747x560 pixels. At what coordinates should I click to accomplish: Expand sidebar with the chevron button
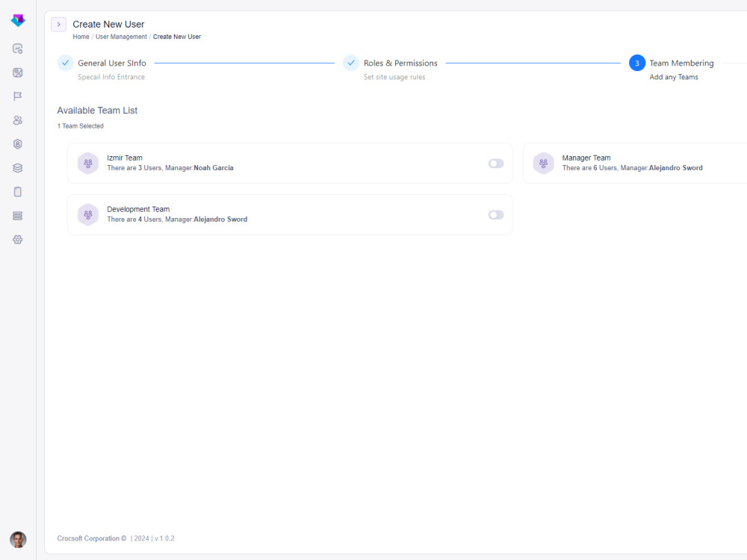click(58, 25)
